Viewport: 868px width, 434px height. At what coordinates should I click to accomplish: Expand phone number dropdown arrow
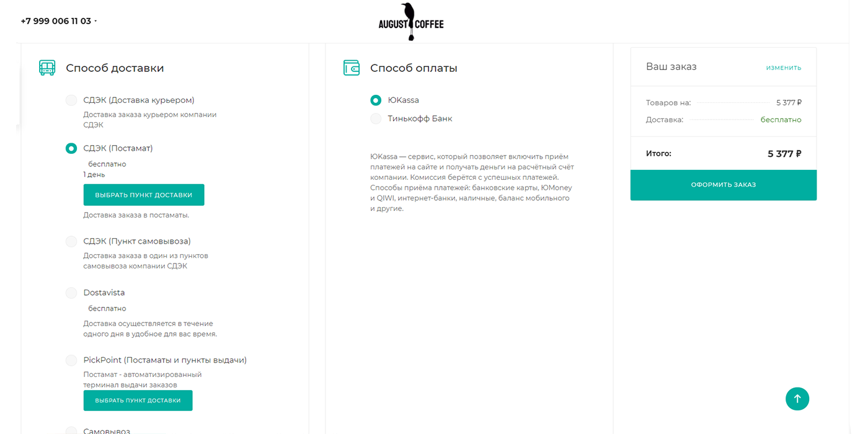[x=95, y=21]
